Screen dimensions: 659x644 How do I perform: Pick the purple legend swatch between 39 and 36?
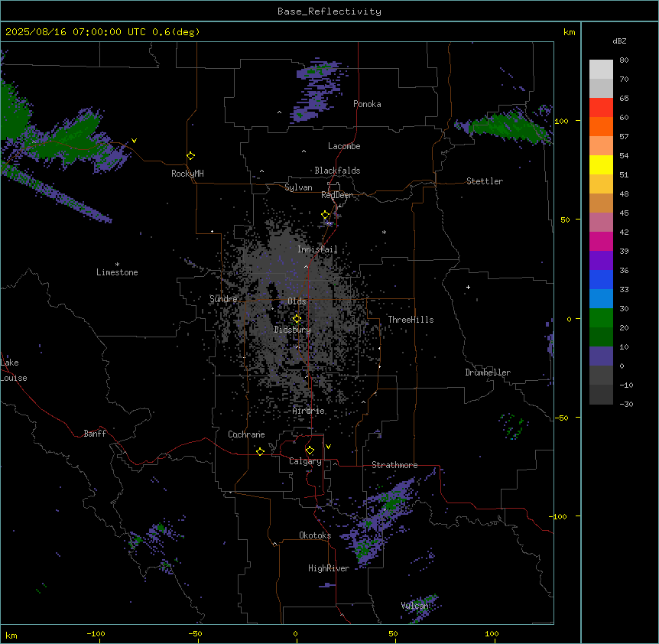click(601, 261)
